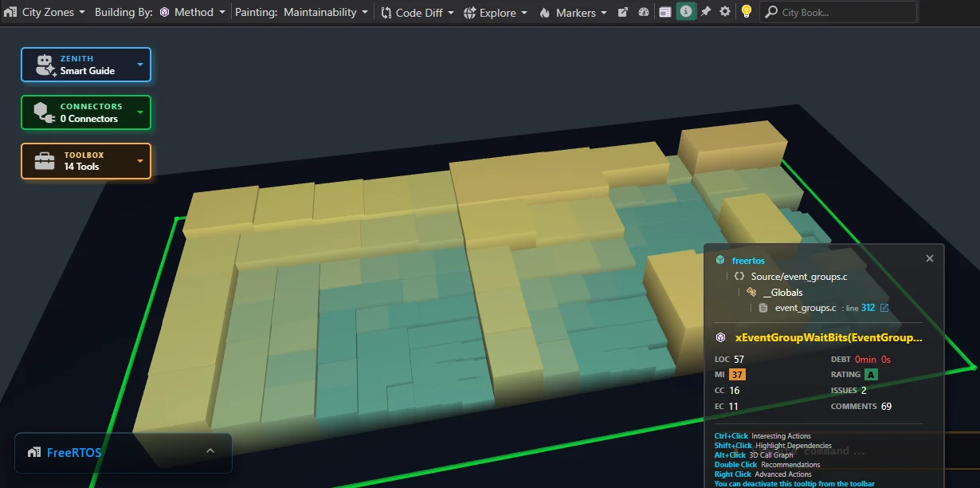Click the purple method icon beside xEventGroupWaitBits
980x488 pixels.
(720, 337)
